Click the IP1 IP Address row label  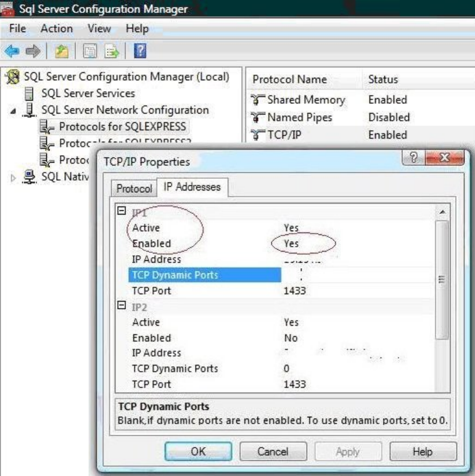click(157, 259)
